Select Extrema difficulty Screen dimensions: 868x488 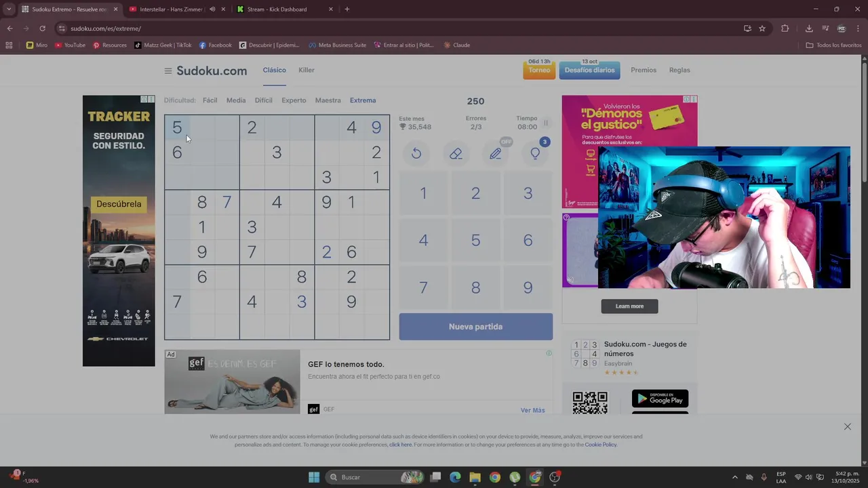tap(363, 100)
